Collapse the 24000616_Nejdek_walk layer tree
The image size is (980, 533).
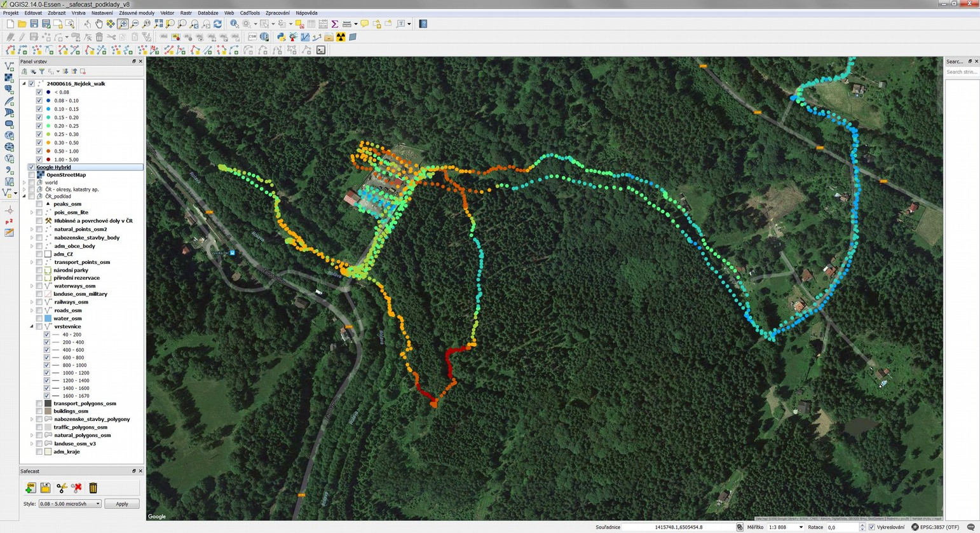tap(24, 83)
